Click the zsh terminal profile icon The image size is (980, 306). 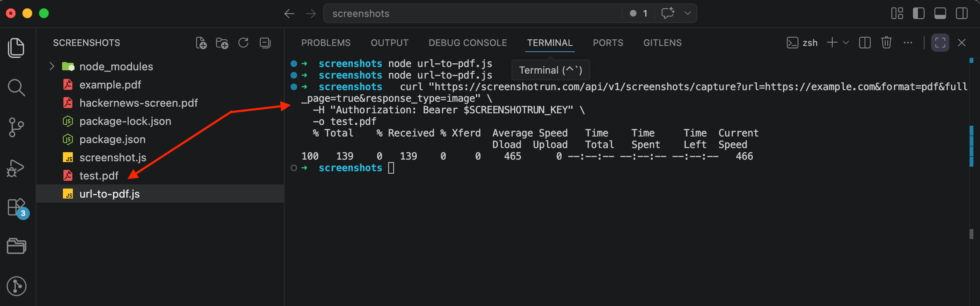point(792,43)
